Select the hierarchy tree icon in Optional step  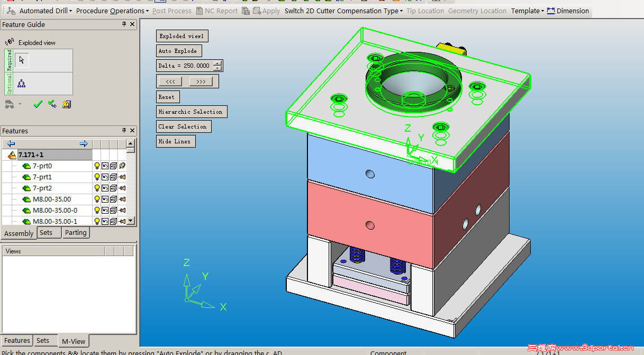[x=22, y=83]
